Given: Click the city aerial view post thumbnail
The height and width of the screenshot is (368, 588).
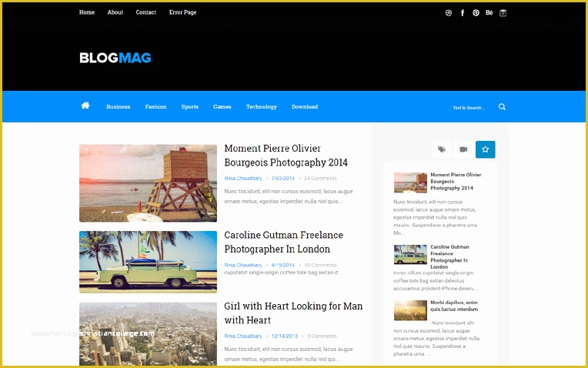Looking at the screenshot, I should click(148, 334).
